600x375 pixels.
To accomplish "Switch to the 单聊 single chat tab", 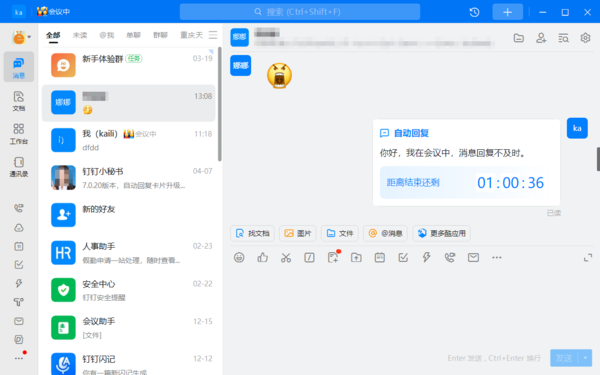I will coord(134,35).
